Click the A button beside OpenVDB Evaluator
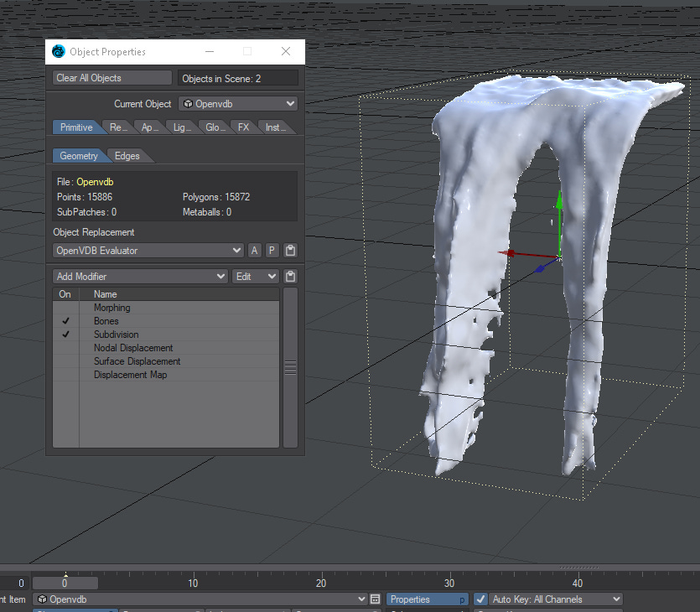Screen dimensions: 700x612 point(255,251)
